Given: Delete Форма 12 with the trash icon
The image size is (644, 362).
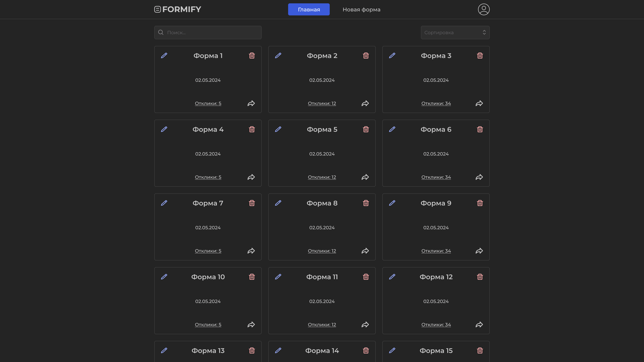Looking at the screenshot, I should (x=480, y=277).
